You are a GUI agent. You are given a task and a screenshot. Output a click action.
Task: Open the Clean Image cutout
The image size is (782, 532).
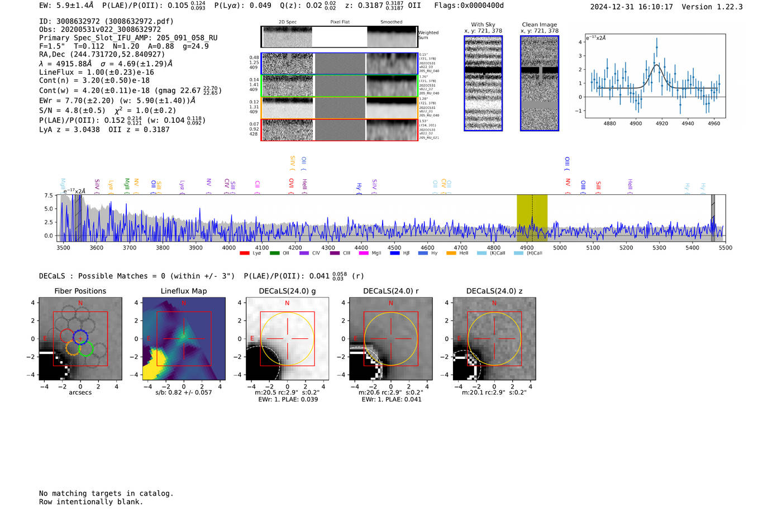540,83
